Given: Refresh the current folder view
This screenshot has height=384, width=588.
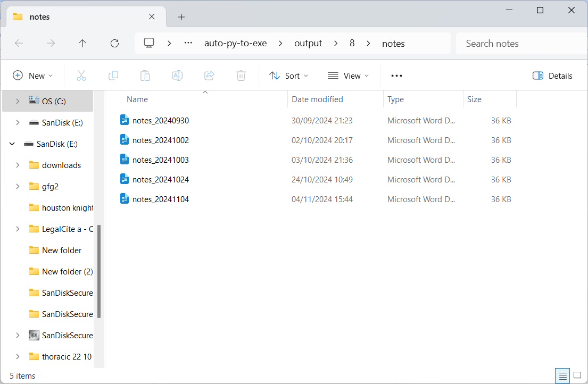Looking at the screenshot, I should point(114,44).
